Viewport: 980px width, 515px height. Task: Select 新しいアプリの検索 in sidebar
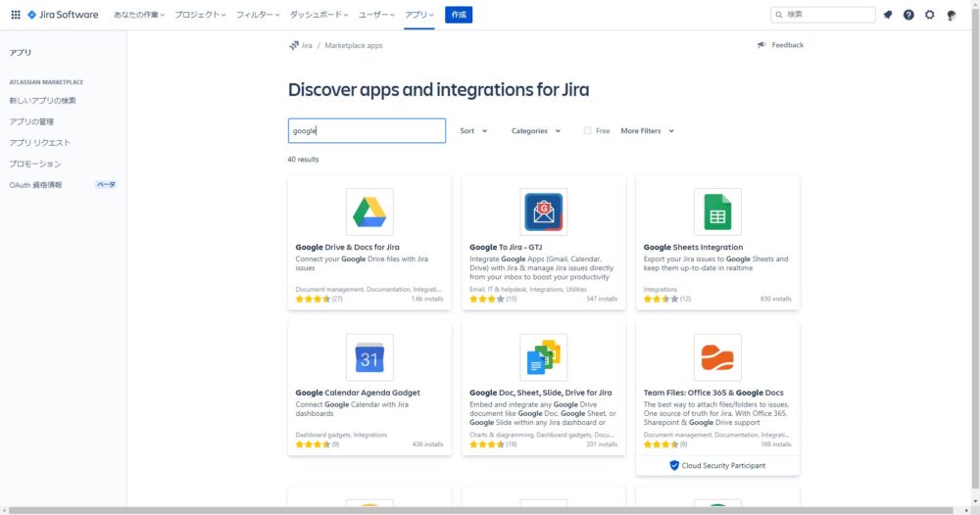[42, 101]
